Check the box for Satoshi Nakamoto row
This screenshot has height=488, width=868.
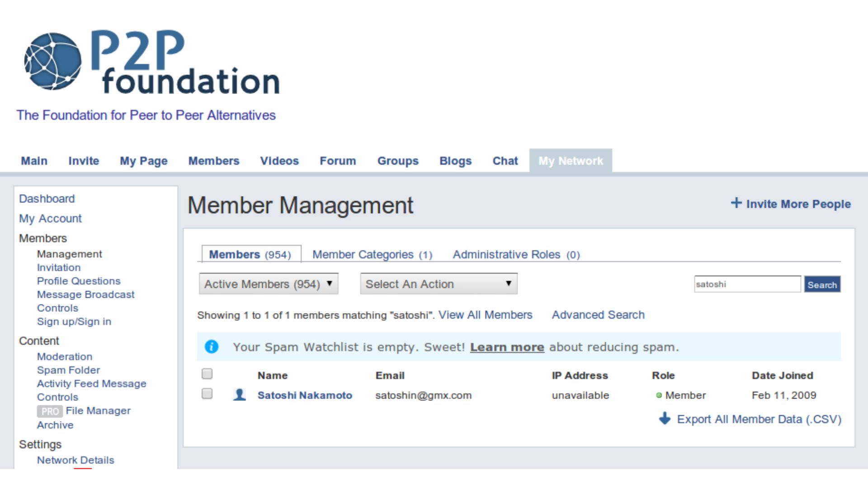pyautogui.click(x=207, y=394)
